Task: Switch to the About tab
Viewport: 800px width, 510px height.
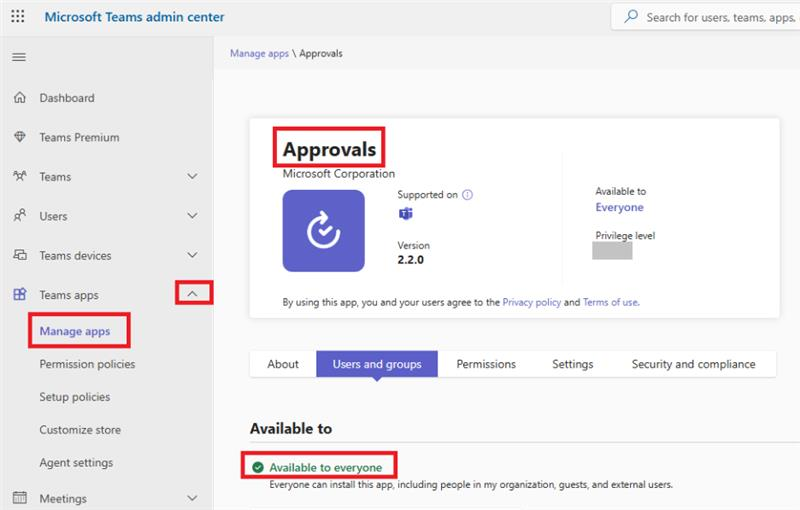Action: [x=283, y=364]
